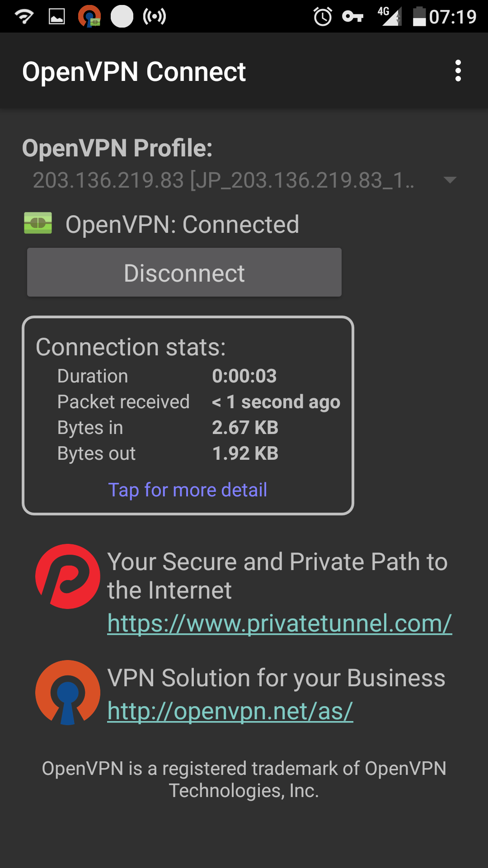Open the privatetunnel.com link
488x868 pixels.
tap(279, 623)
